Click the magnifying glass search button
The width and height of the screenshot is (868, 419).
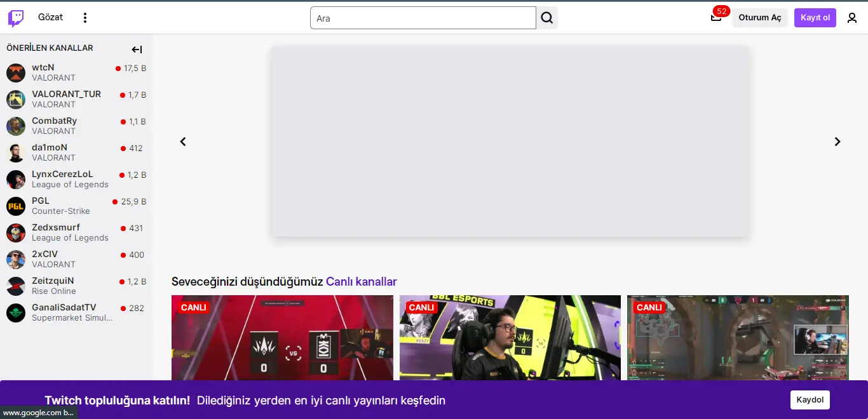click(x=547, y=18)
